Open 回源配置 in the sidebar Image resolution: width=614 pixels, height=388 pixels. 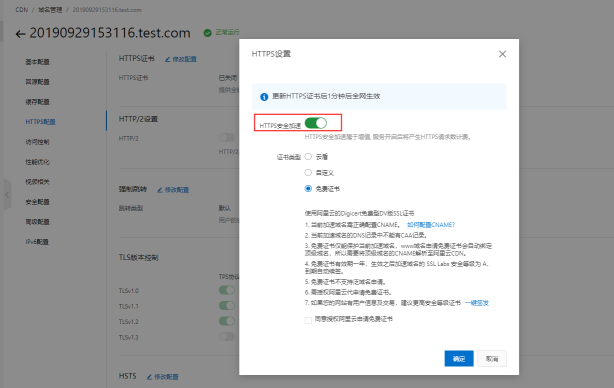38,82
